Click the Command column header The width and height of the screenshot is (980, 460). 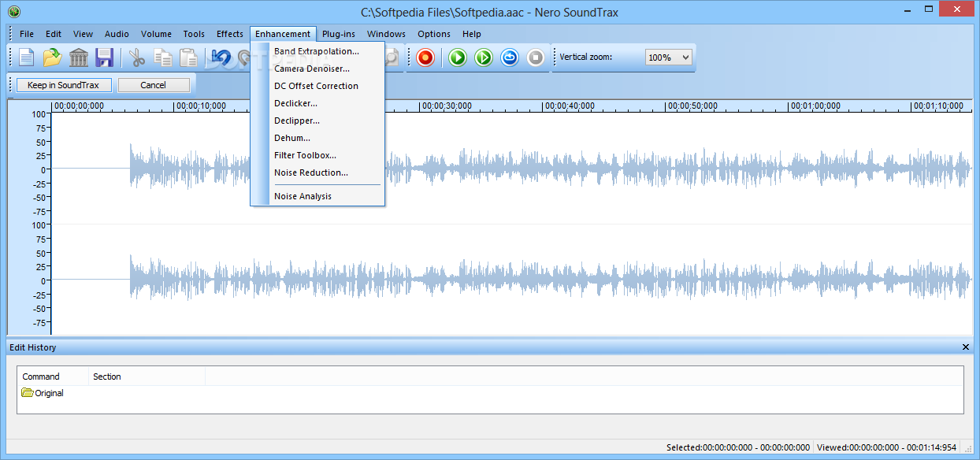tap(53, 377)
